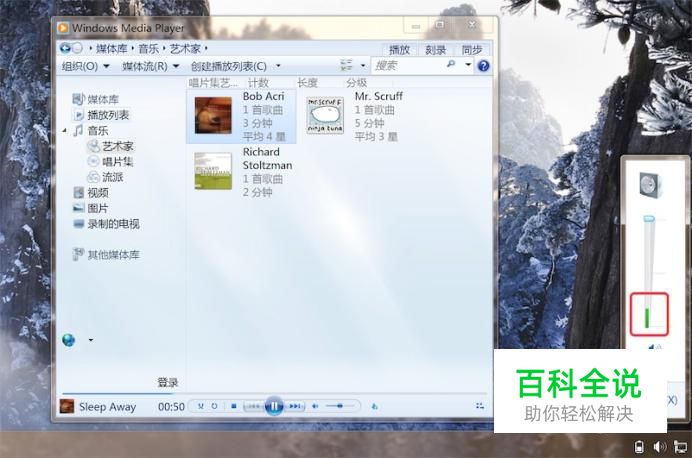Click the back navigation arrow
The height and width of the screenshot is (458, 692).
click(x=65, y=48)
